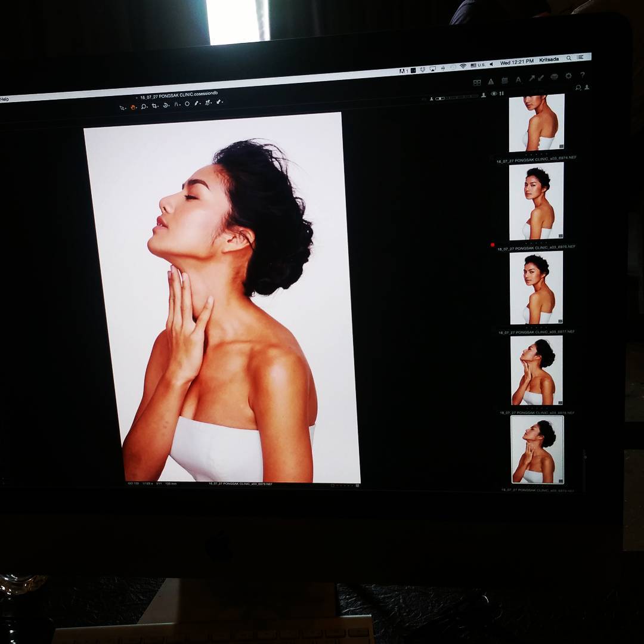Screen dimensions: 644x644
Task: Select the rotation tool
Action: 165,105
